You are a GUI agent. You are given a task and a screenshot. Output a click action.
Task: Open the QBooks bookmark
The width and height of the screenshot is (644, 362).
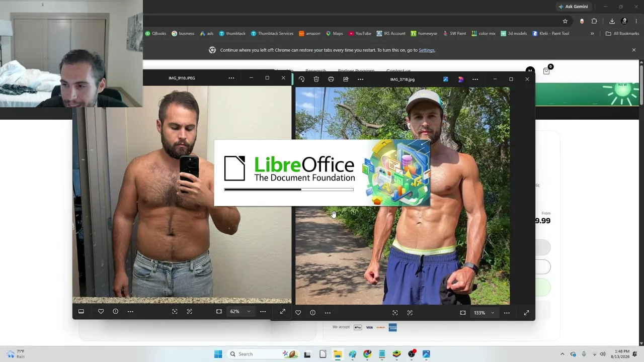point(155,34)
